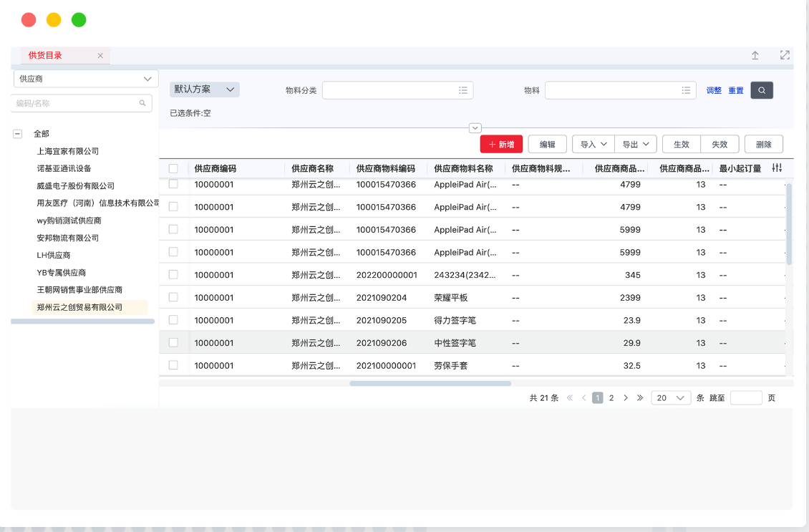Open the list picker icon in 物料 field
The height and width of the screenshot is (532, 809).
click(x=686, y=90)
